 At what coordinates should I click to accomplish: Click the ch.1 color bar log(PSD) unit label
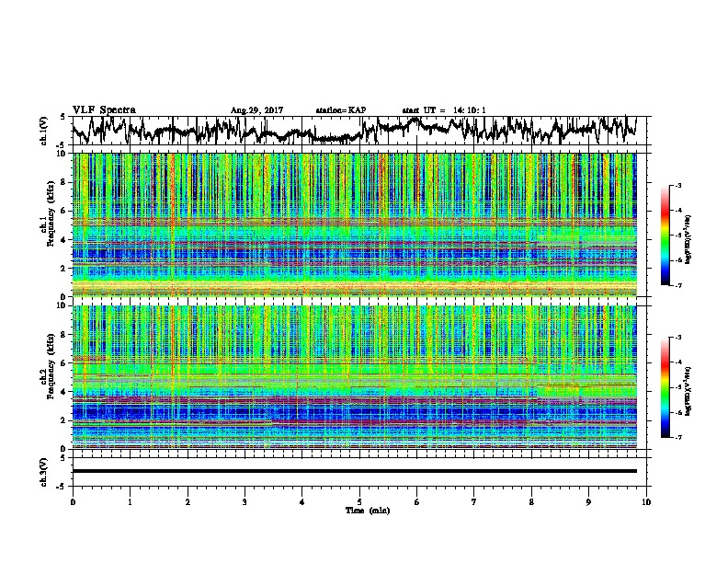click(688, 239)
